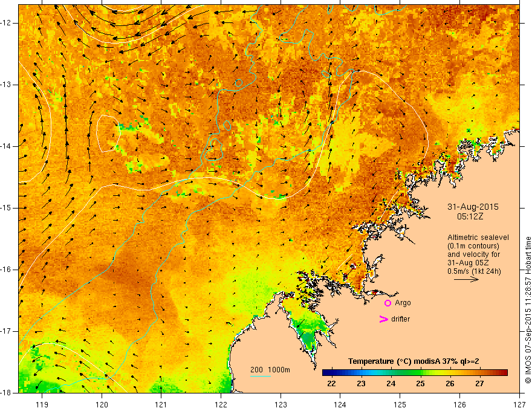Viewport: 532px width, 411px height.
Task: Click the '(0.1m contours)' caption line
Action: click(x=473, y=246)
